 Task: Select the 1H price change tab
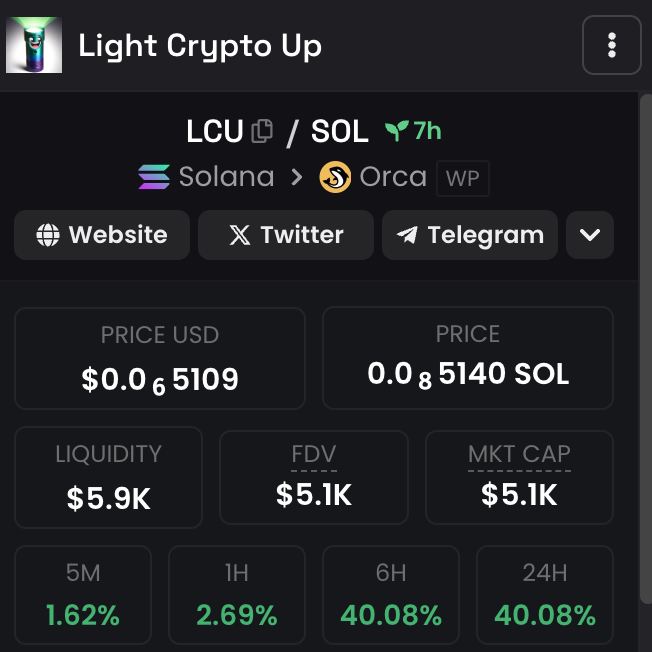tap(237, 595)
